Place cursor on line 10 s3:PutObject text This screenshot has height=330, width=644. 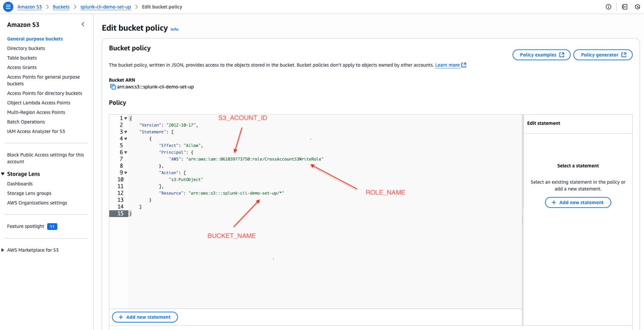pyautogui.click(x=186, y=180)
